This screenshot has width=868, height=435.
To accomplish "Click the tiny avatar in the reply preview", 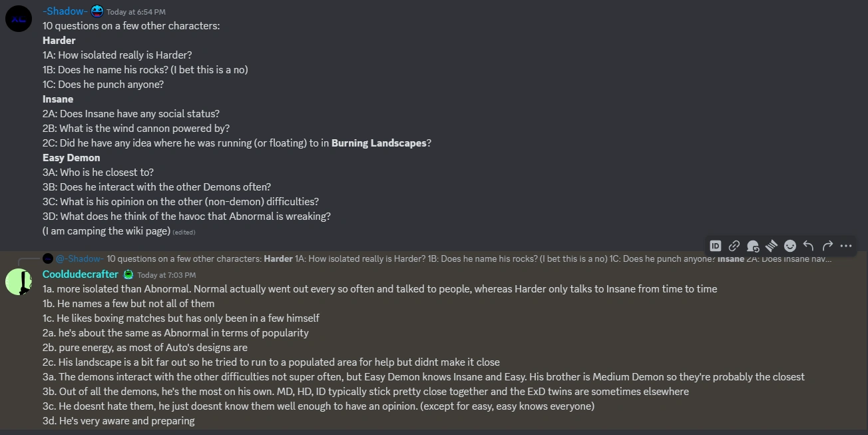I will click(x=48, y=258).
